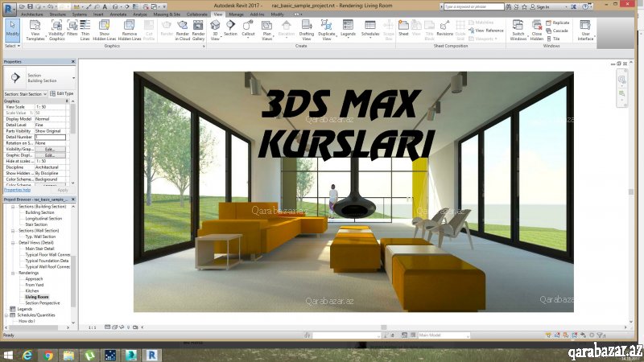Collapse Detail Views (Detail) tree node
644x362 pixels.
(13, 243)
